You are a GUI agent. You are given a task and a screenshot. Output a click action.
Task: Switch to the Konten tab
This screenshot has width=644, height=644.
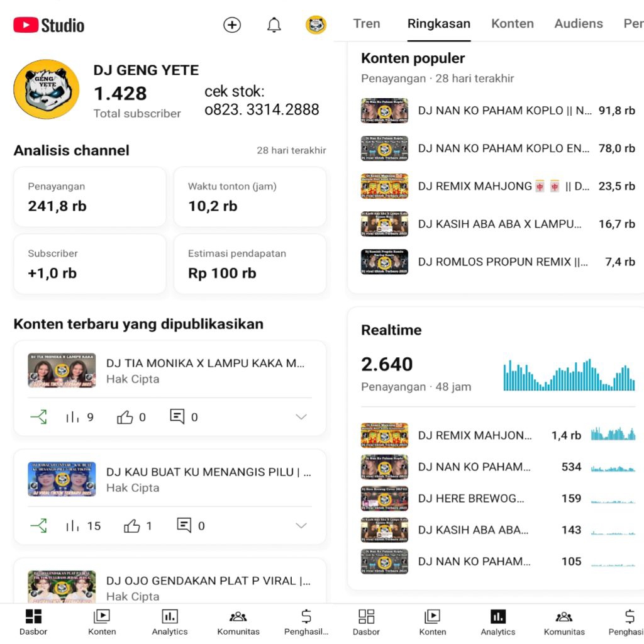pyautogui.click(x=513, y=23)
